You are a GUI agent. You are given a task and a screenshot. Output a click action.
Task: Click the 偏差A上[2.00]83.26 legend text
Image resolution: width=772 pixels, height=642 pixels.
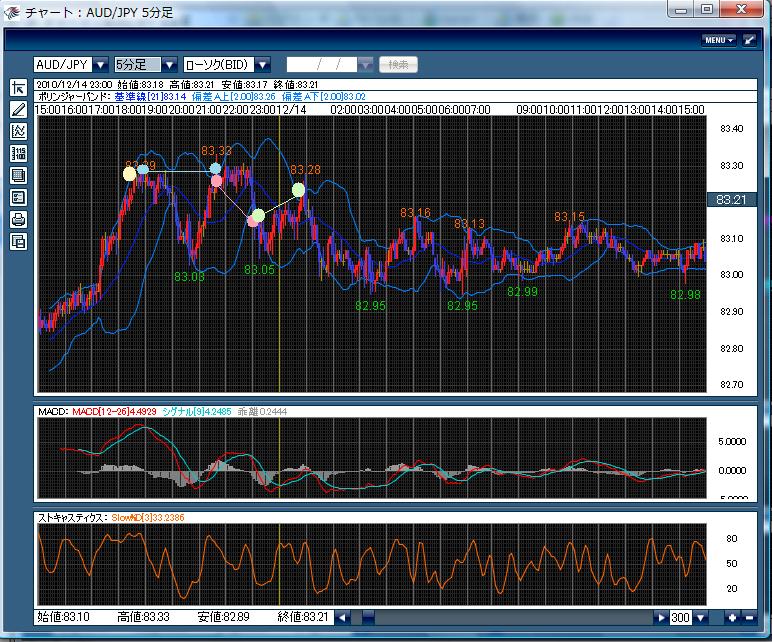coord(233,97)
